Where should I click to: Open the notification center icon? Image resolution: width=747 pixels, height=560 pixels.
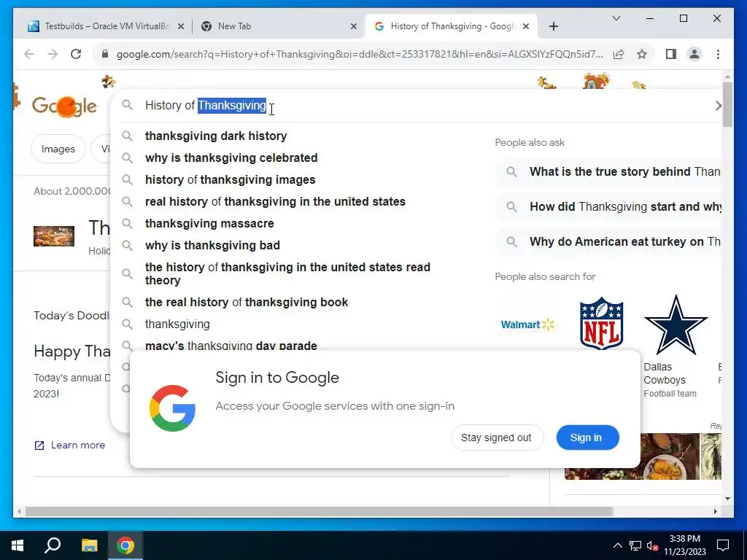click(x=723, y=545)
